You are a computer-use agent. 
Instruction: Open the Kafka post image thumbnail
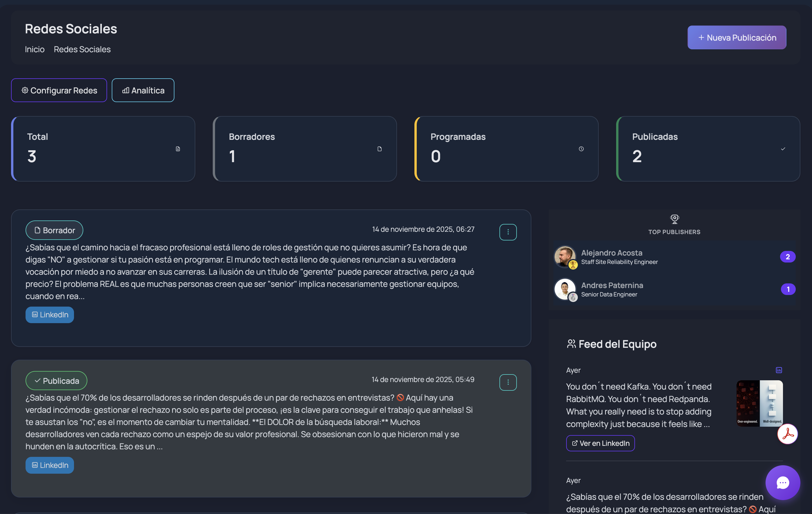[x=759, y=403]
